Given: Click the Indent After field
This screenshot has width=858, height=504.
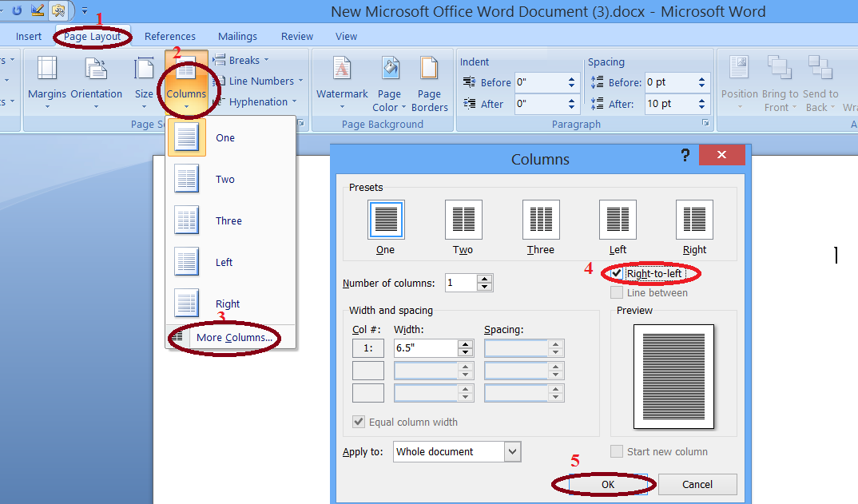Looking at the screenshot, I should [x=539, y=104].
